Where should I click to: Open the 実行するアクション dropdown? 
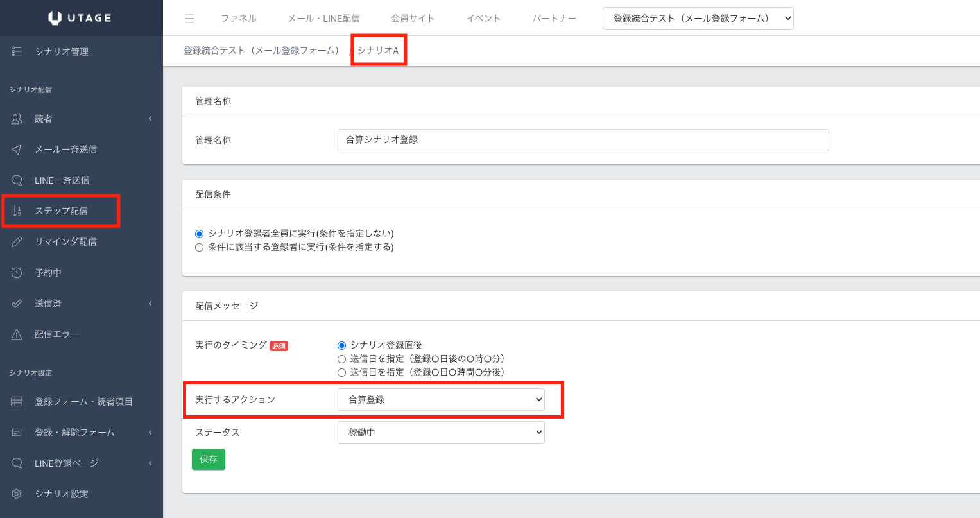[441, 399]
